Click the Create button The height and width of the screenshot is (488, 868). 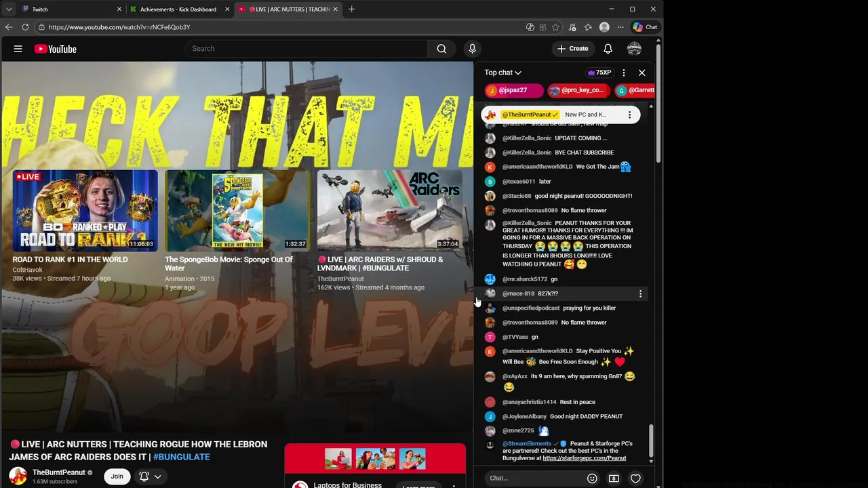tap(572, 49)
